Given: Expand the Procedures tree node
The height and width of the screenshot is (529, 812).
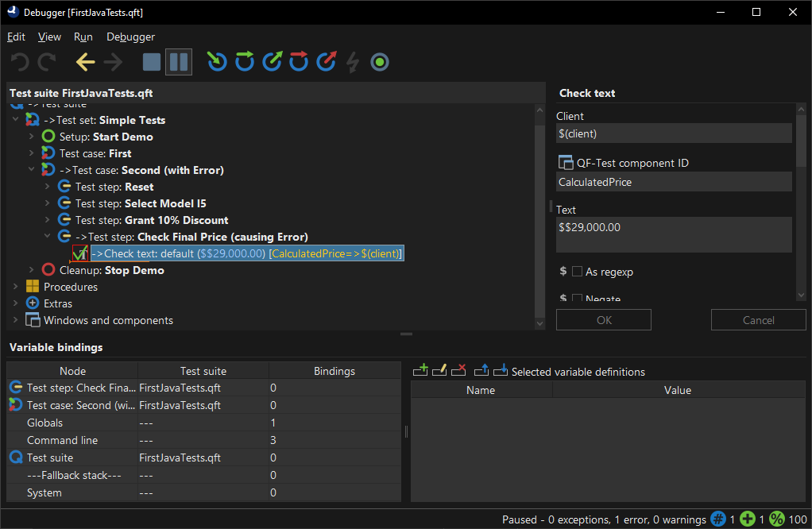Looking at the screenshot, I should coord(16,287).
